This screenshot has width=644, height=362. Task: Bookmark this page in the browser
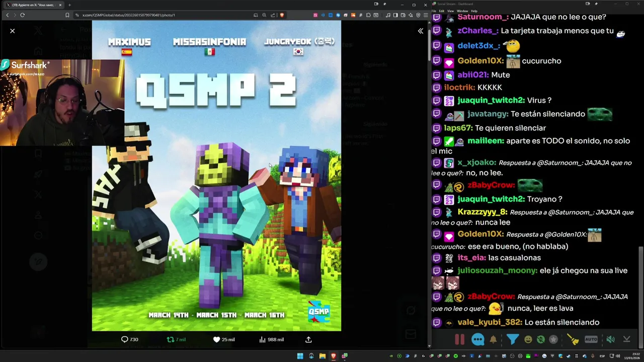[x=67, y=15]
